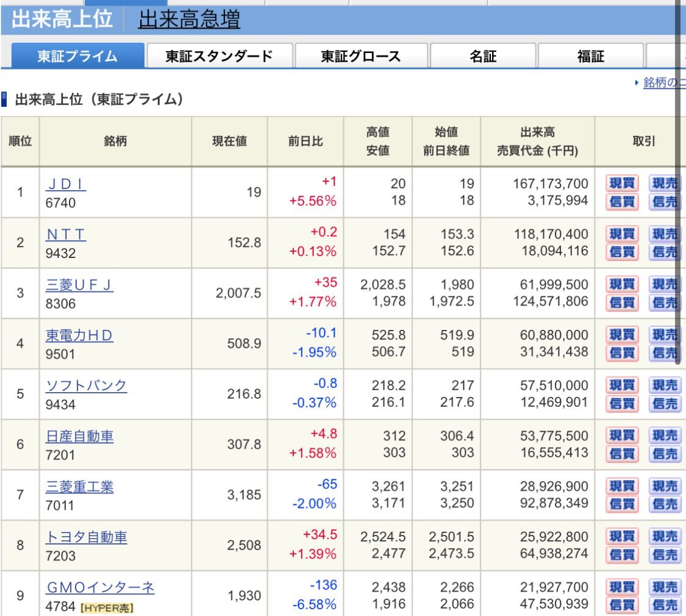This screenshot has height=616, width=686.
Task: Click 現買 button for ＪＤＩ
Action: [622, 183]
